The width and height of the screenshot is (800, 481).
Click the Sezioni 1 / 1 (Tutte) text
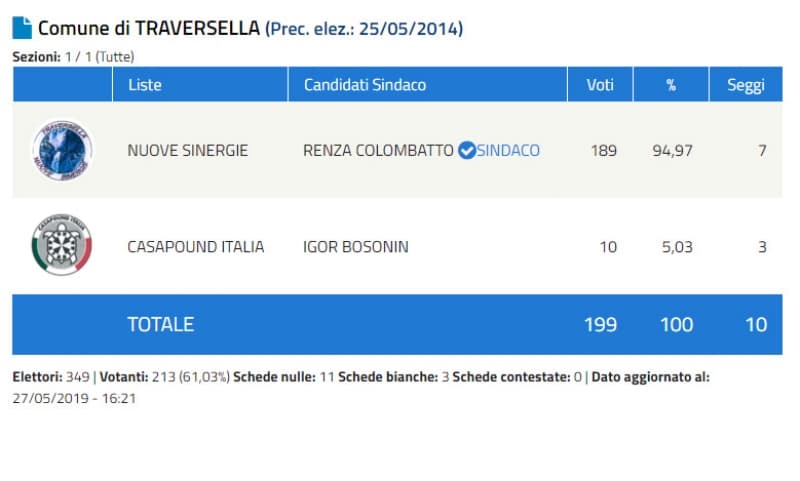point(73,57)
